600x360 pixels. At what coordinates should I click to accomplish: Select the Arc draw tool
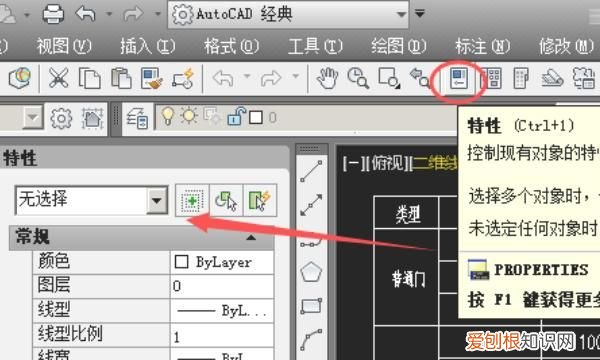tap(311, 340)
